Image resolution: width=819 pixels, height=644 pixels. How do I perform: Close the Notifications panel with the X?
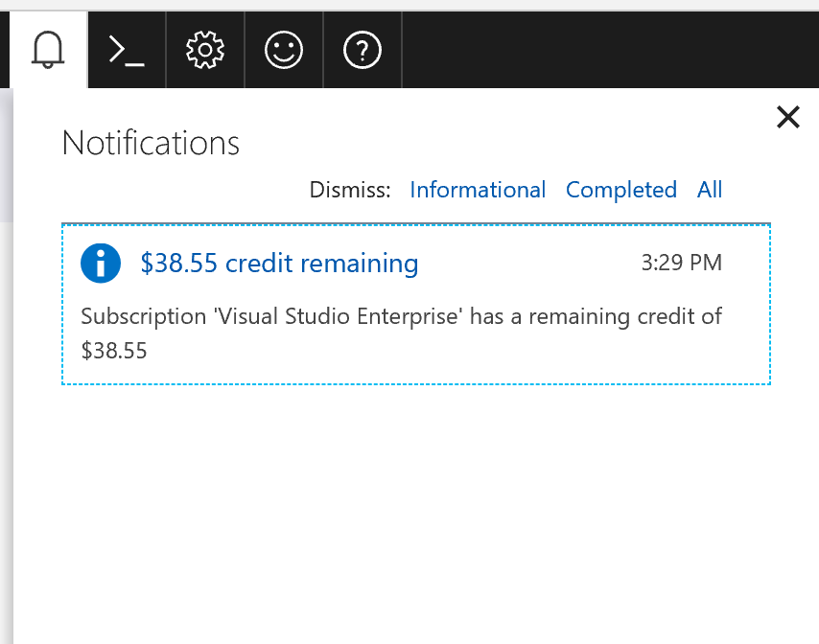point(787,117)
